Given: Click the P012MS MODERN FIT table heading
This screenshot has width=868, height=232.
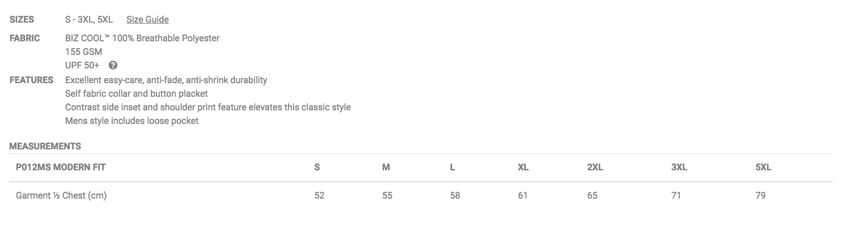Looking at the screenshot, I should pos(61,167).
